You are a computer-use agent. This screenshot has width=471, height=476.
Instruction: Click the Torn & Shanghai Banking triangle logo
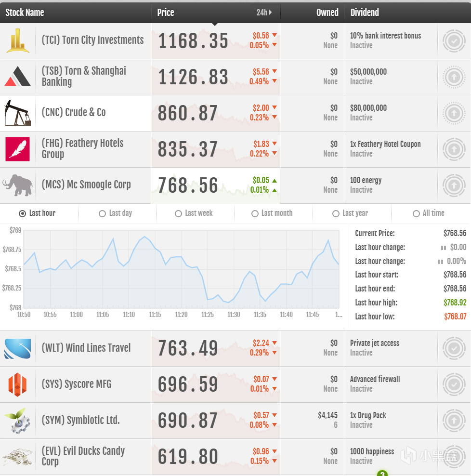[18, 76]
